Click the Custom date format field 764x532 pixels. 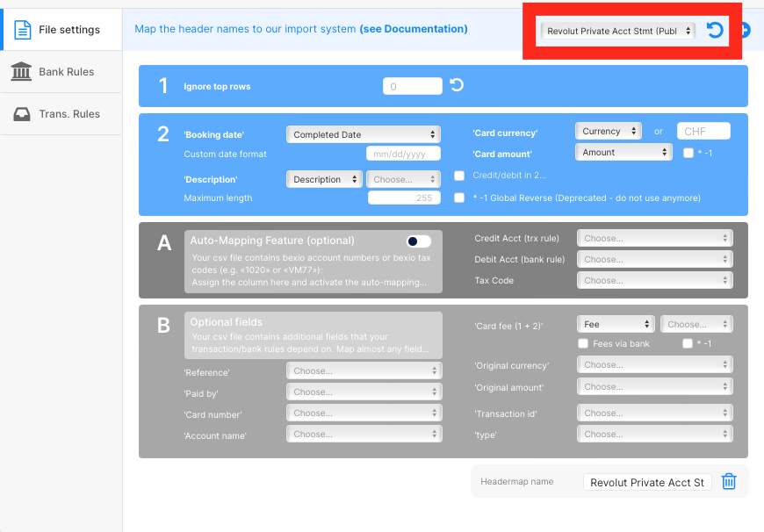pos(403,154)
